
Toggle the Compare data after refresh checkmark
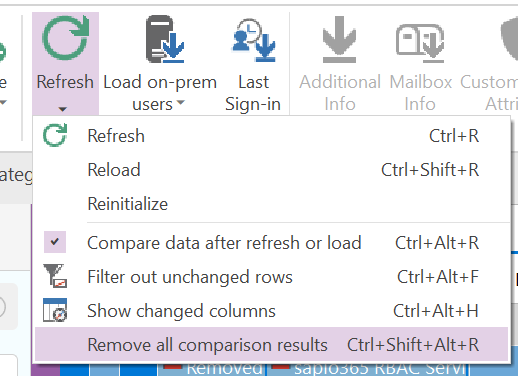click(55, 242)
